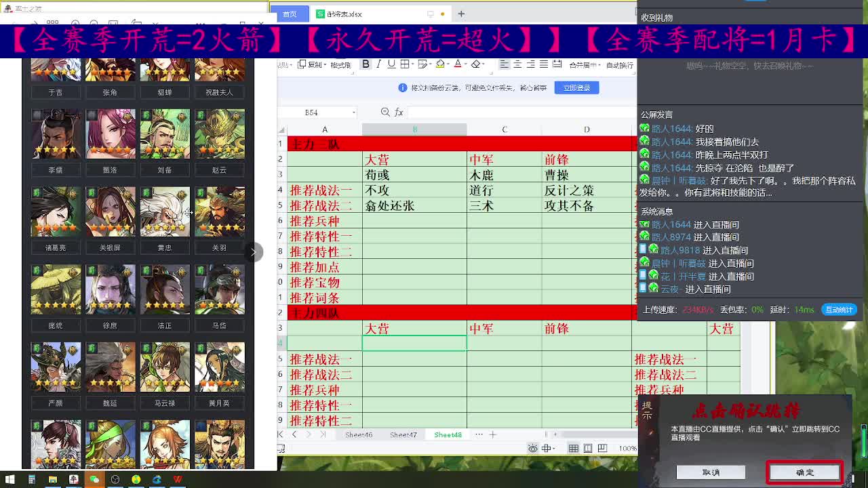Click the red font color A icon
This screenshot has width=868, height=488.
point(458,64)
